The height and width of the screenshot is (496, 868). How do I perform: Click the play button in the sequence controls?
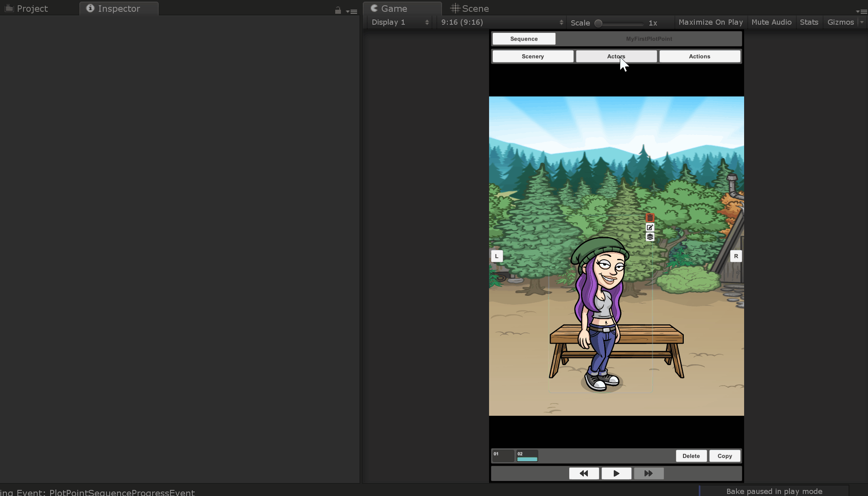click(x=616, y=473)
